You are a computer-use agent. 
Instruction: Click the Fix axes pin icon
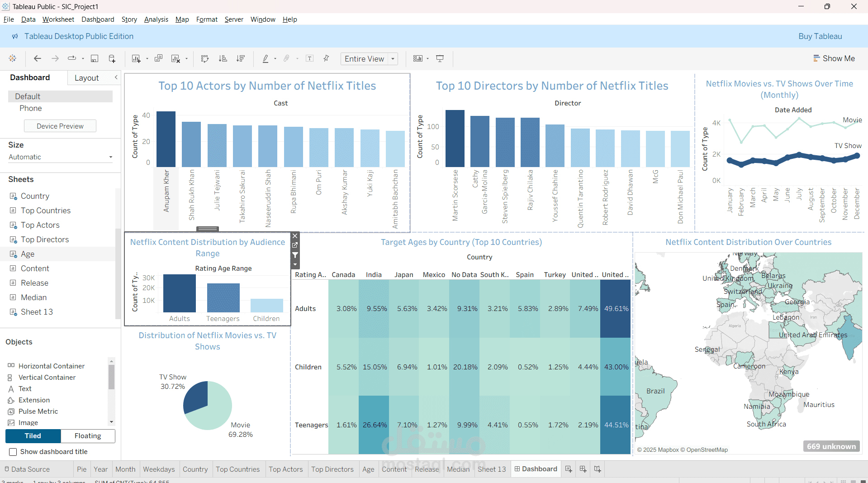pos(326,58)
